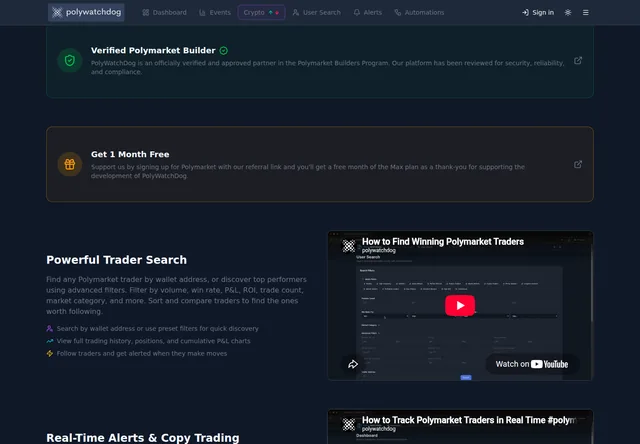This screenshot has height=444, width=640.
Task: Click the Events chart icon in navbar
Action: [x=202, y=13]
